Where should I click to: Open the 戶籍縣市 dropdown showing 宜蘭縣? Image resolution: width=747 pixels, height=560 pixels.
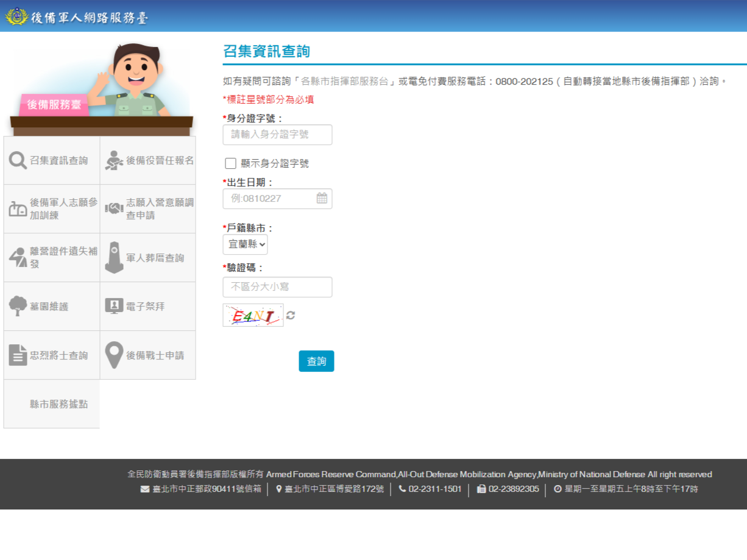click(x=244, y=244)
